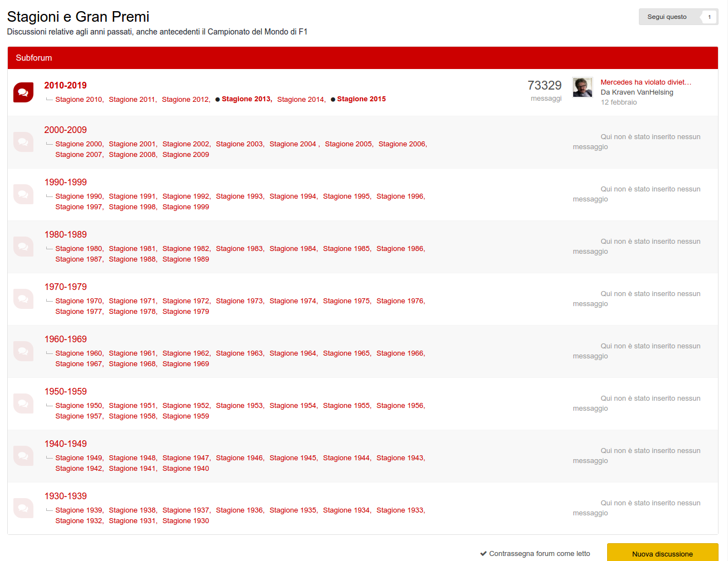This screenshot has height=561, width=728.
Task: Click the 2010-2019 forum chat icon
Action: pos(23,92)
